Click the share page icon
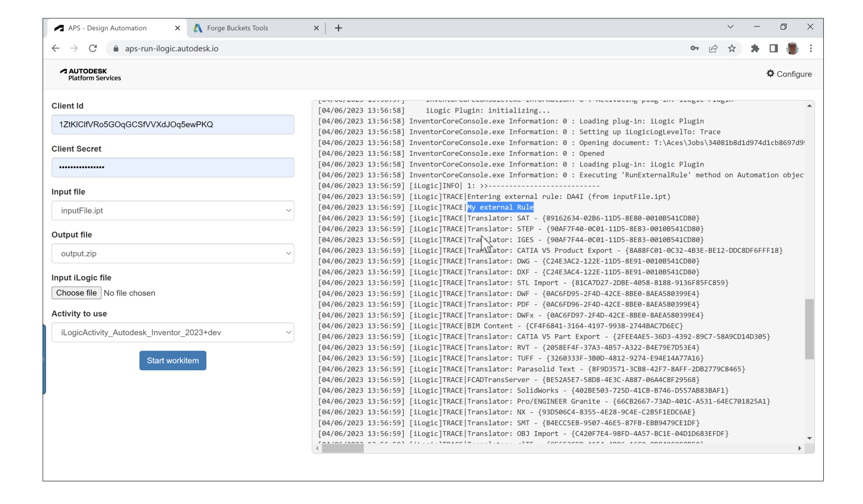863x504 pixels. pyautogui.click(x=713, y=49)
